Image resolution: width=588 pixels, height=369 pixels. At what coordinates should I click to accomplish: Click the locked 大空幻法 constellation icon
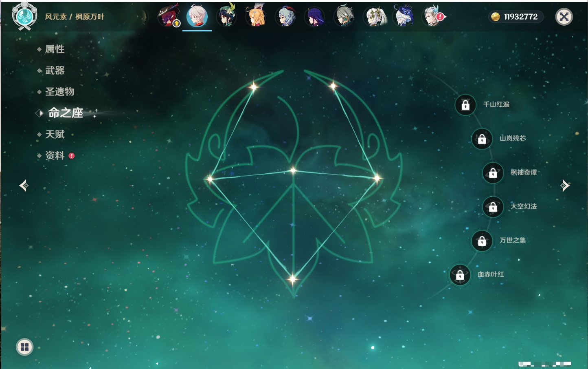[x=493, y=207]
